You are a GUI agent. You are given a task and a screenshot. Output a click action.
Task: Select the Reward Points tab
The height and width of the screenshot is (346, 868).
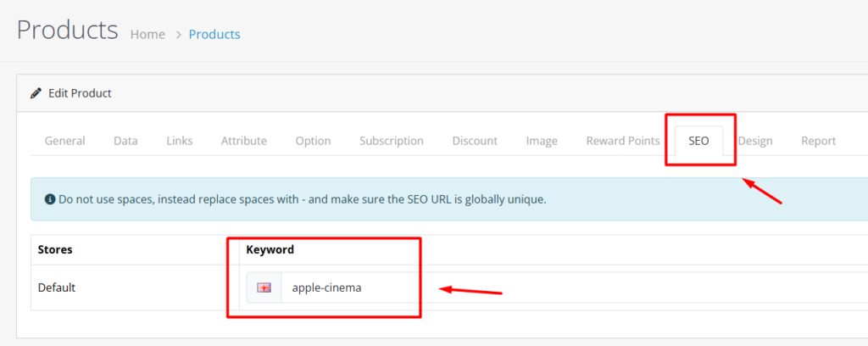(x=623, y=141)
